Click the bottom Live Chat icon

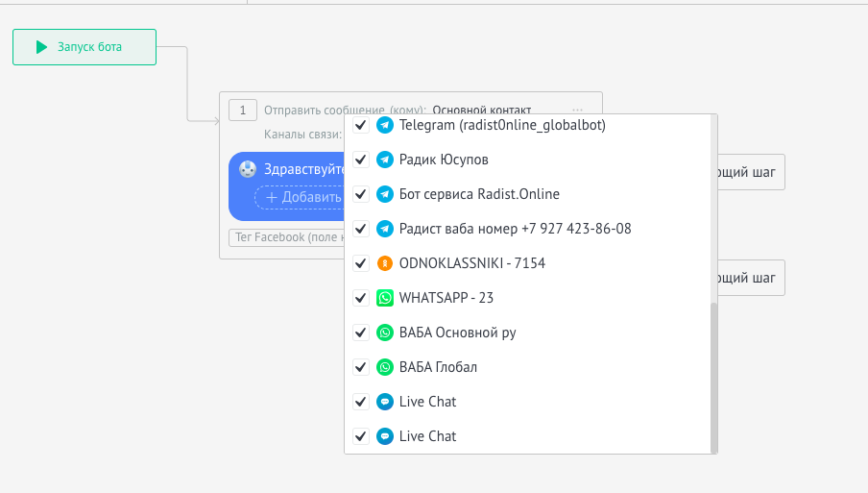(x=385, y=436)
